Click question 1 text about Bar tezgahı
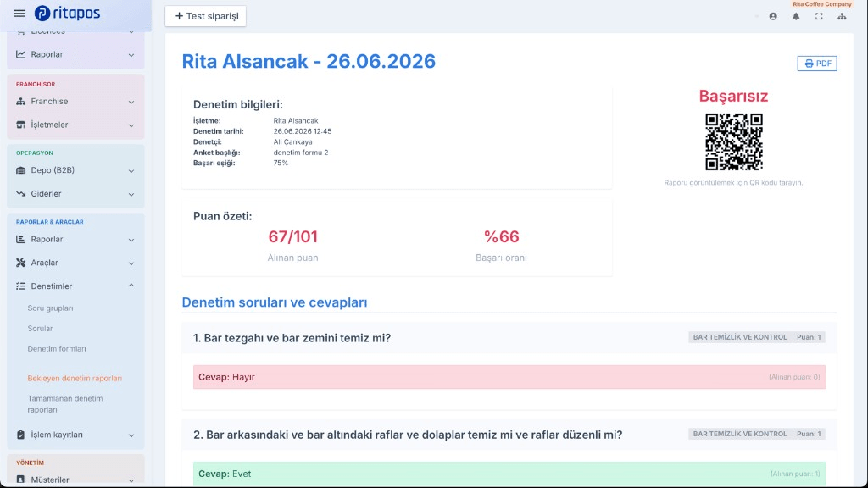 [x=292, y=338]
